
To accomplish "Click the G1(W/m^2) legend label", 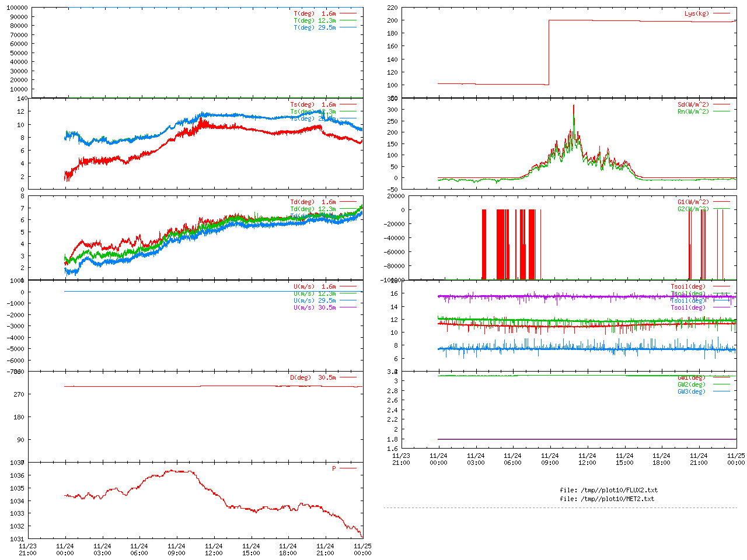I will click(693, 202).
